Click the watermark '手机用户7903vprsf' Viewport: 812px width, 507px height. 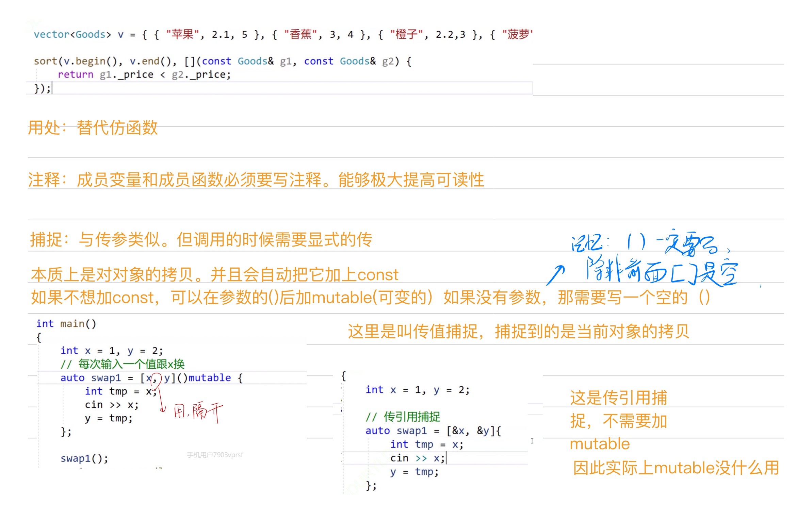pyautogui.click(x=215, y=455)
